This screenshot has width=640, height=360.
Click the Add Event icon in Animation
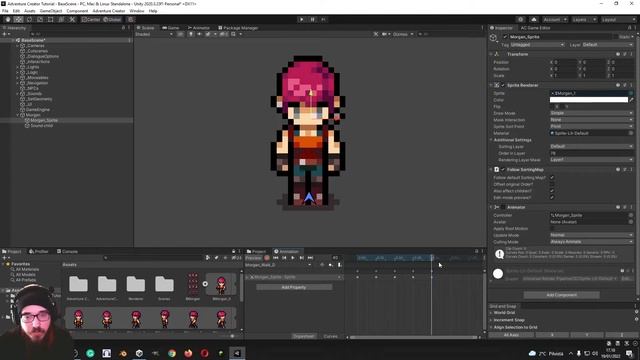pyautogui.click(x=339, y=265)
